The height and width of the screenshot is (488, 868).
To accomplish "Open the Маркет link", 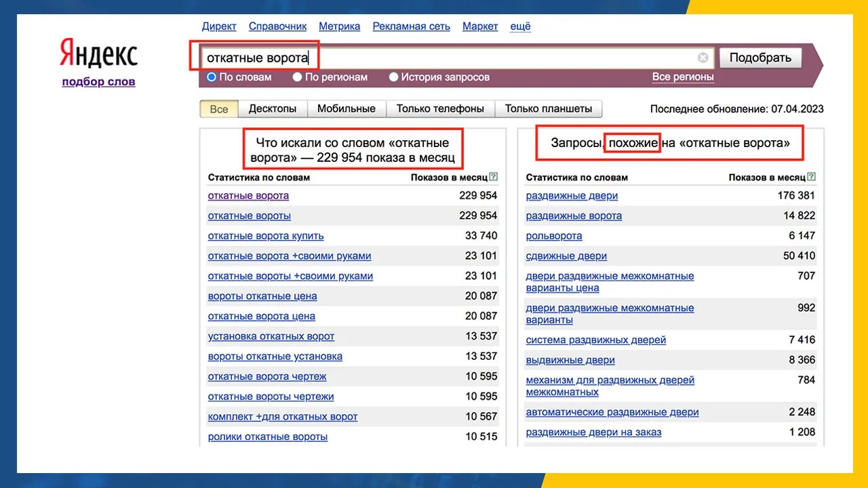I will coord(480,26).
